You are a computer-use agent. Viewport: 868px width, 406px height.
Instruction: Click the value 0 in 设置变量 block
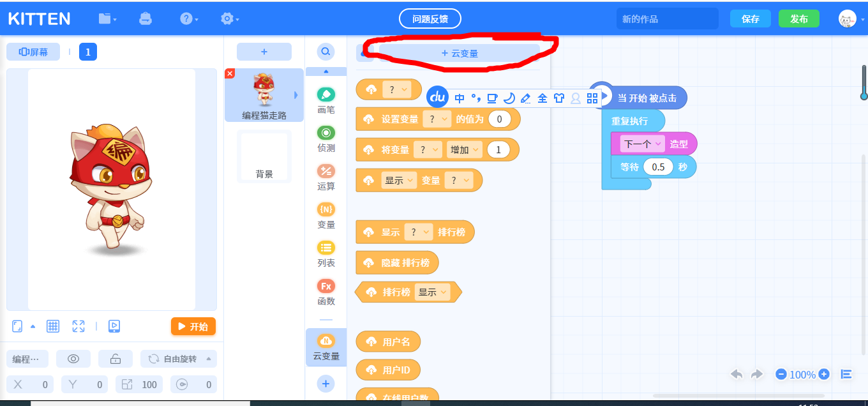click(499, 119)
